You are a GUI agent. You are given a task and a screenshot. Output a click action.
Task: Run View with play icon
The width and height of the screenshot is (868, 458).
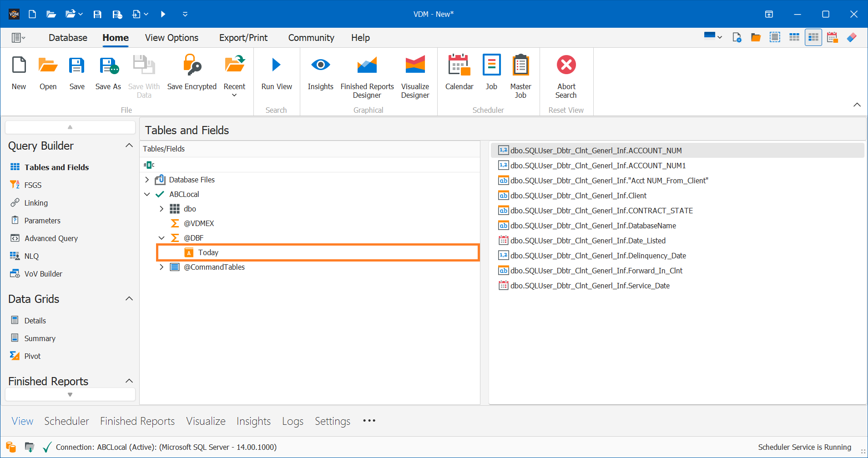(x=276, y=65)
